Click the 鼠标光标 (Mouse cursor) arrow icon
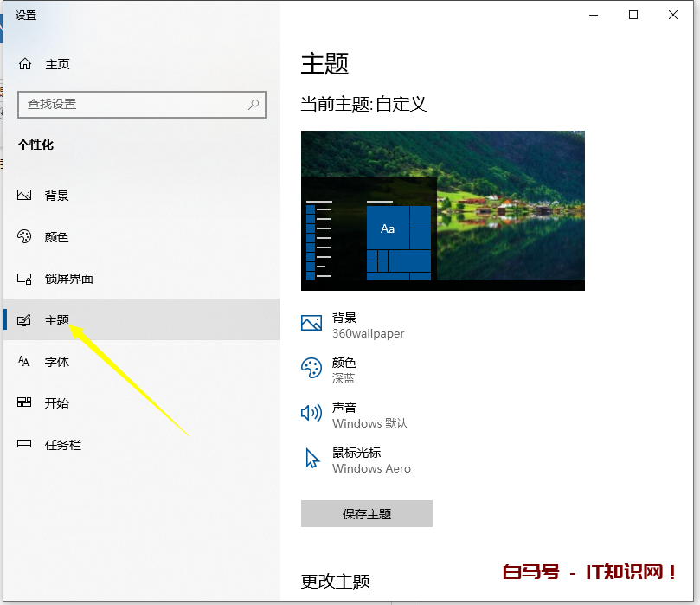 click(311, 458)
